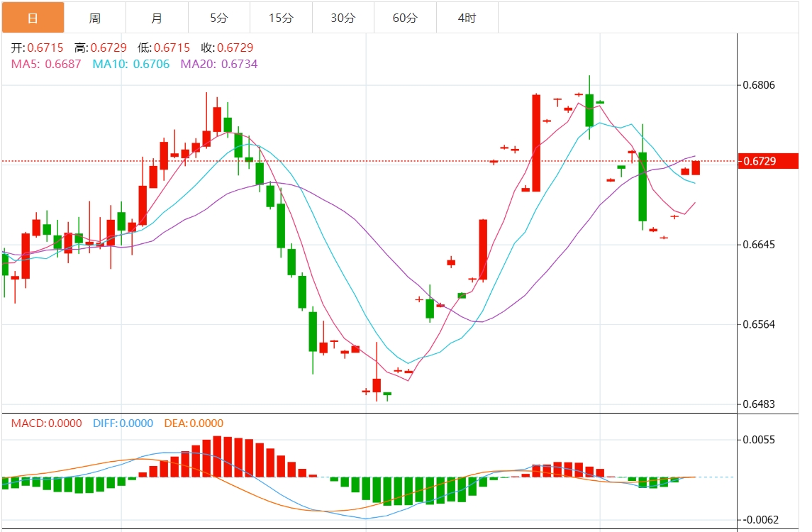Click the red 0.6729 current price tag
This screenshot has width=812, height=532.
coord(767,161)
